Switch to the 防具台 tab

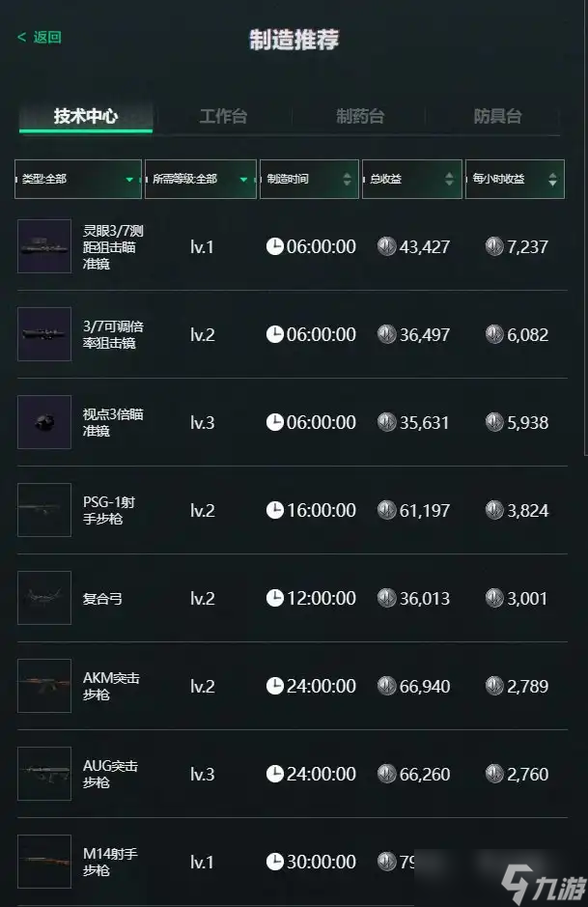(497, 117)
